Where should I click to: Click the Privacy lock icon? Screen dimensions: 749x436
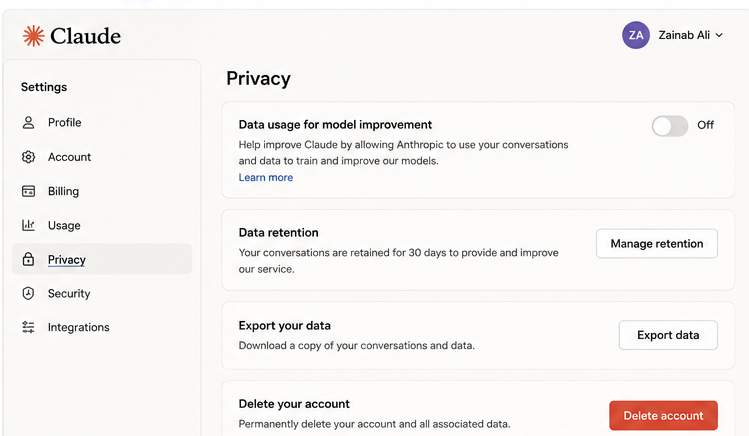click(29, 259)
